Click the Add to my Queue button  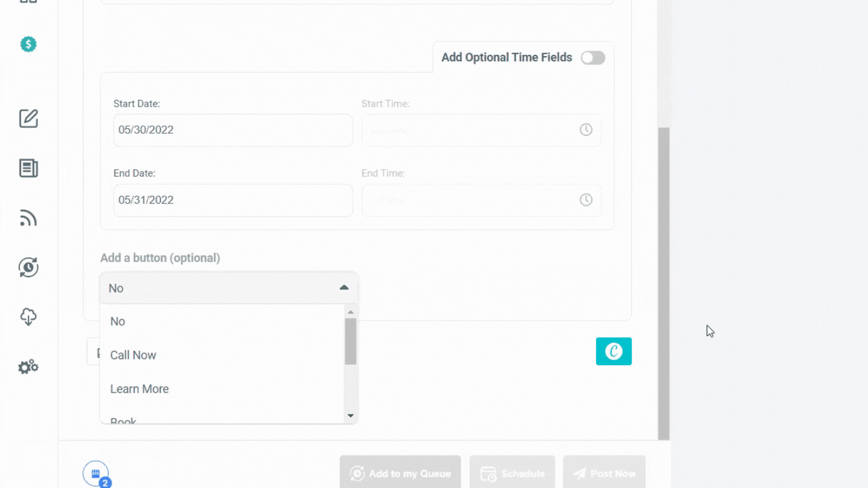(x=400, y=474)
